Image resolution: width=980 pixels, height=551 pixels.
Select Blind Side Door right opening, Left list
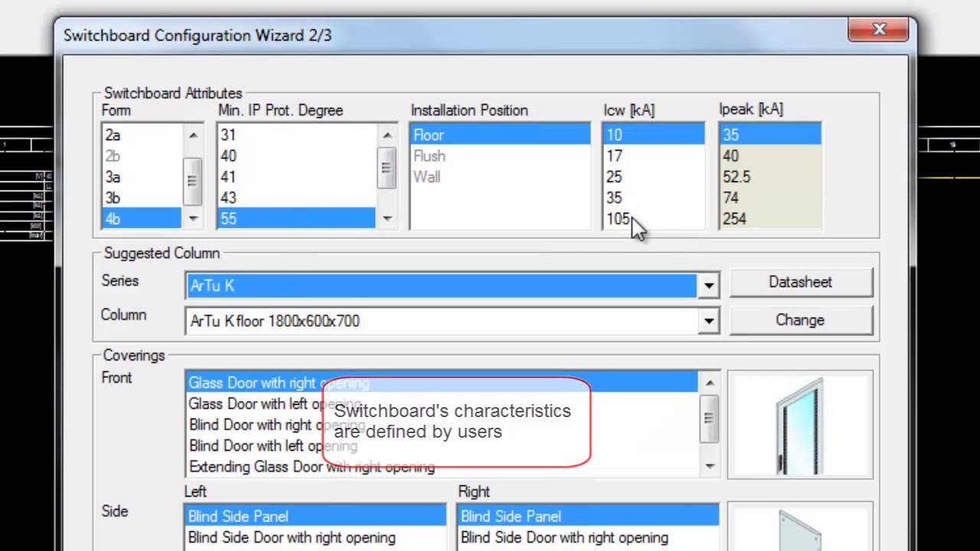315,538
